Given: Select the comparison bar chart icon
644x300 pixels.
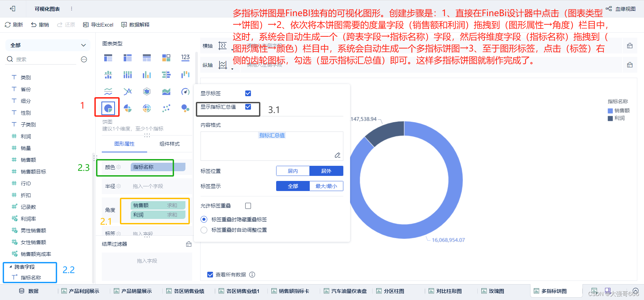Looking at the screenshot, I should tap(166, 75).
